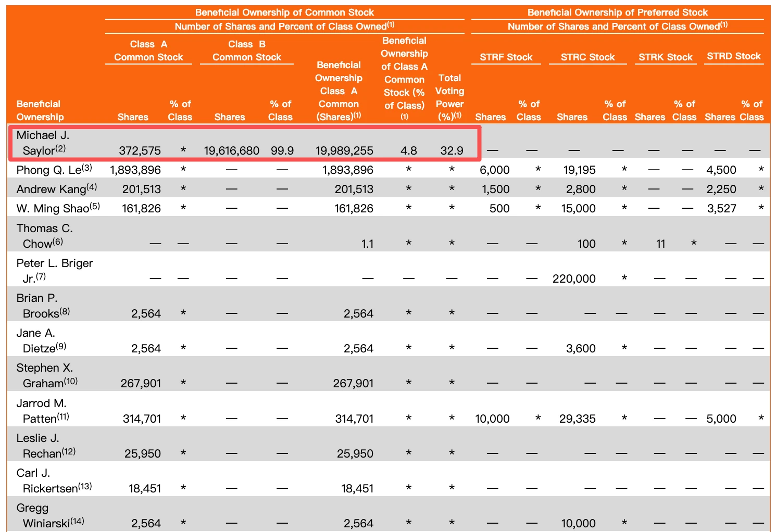Click the Class A Common Stock header
776x532 pixels.
coord(148,50)
